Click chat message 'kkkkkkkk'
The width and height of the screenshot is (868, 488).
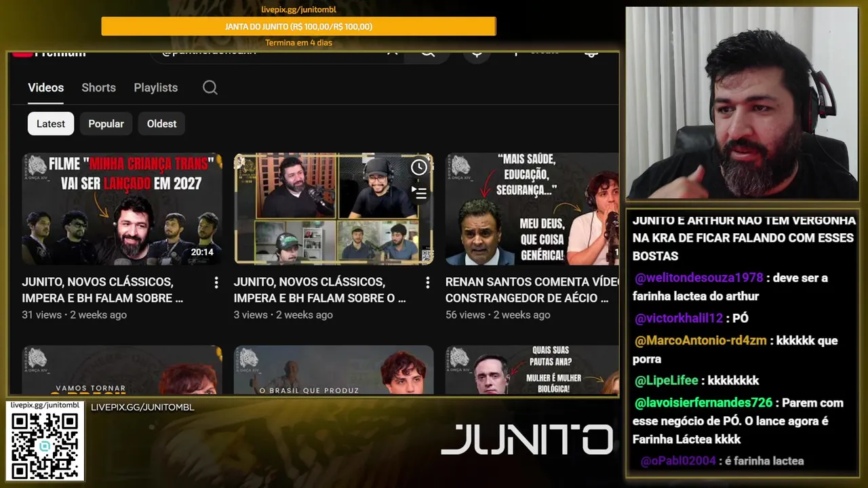click(x=733, y=381)
